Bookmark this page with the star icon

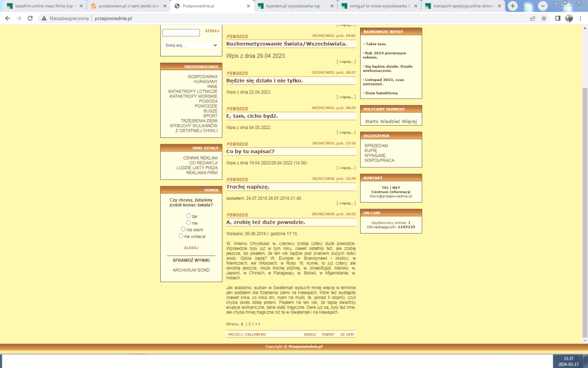coord(544,18)
